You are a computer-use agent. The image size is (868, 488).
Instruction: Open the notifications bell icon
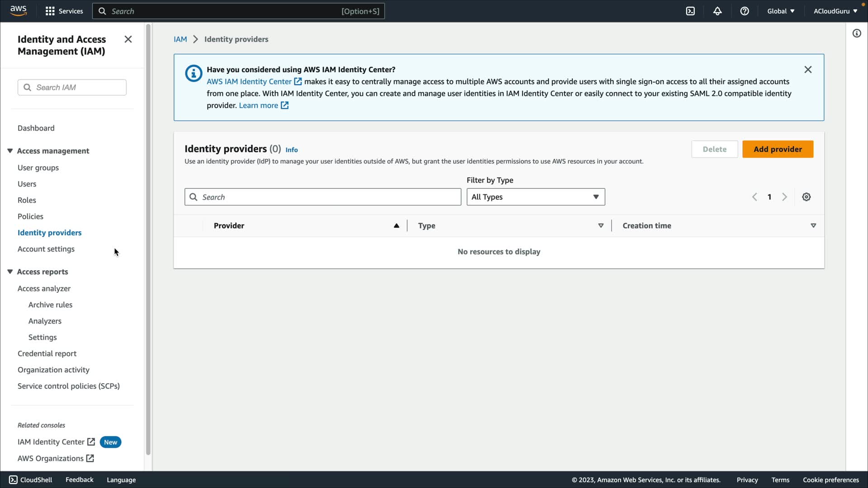click(717, 11)
